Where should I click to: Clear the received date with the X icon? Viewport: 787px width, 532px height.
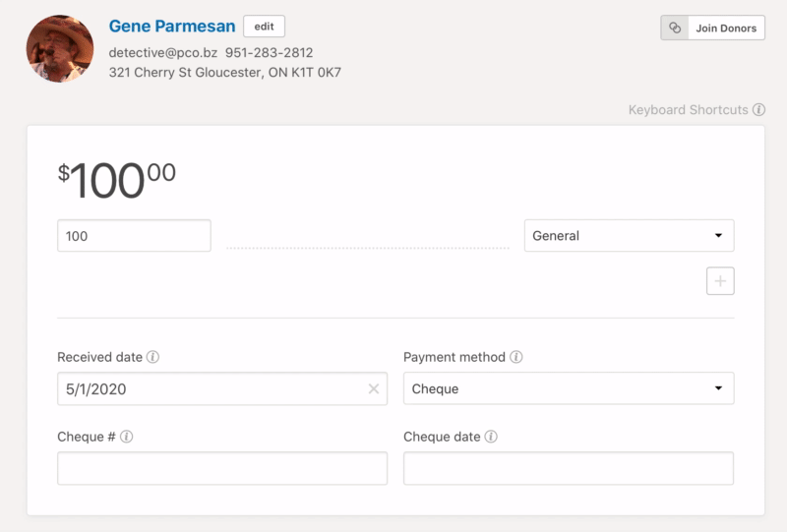coord(374,388)
